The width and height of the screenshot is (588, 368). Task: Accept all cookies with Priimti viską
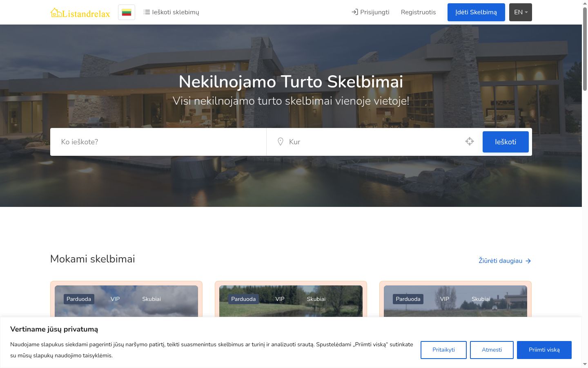[544, 350]
